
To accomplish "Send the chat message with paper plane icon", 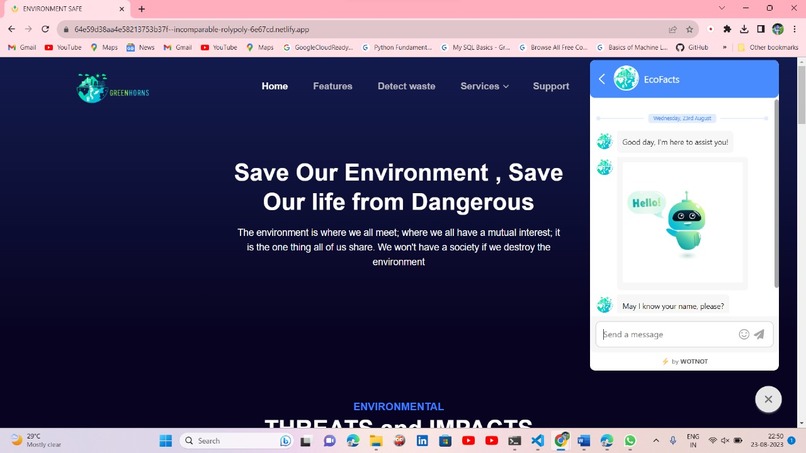I will coord(759,334).
